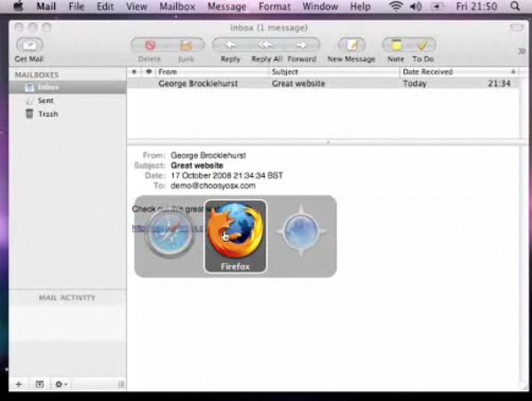Choose the Camino browser icon
Screen dimensions: 532x401
(x=301, y=232)
